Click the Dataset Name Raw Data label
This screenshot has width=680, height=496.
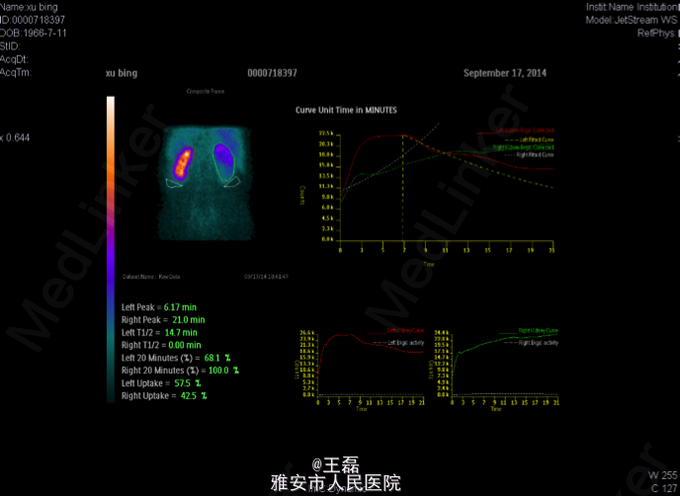(x=150, y=277)
